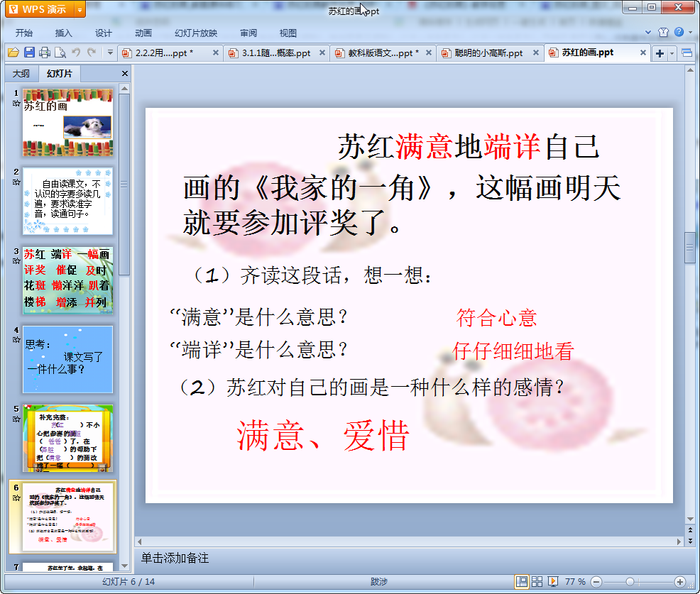Switch to Normal view icon in status bar
This screenshot has width=700, height=594.
pos(521,581)
